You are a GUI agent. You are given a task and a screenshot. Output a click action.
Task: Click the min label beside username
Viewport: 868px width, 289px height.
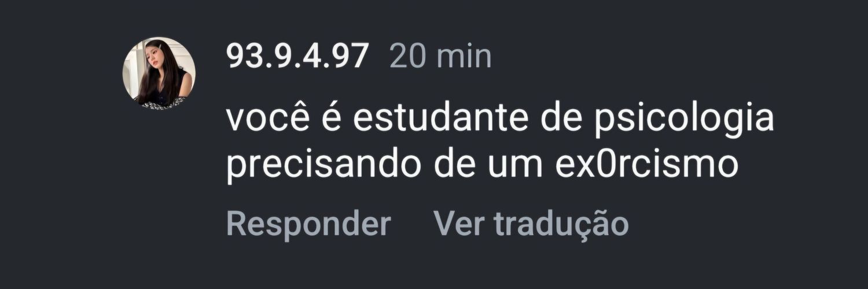pyautogui.click(x=464, y=57)
